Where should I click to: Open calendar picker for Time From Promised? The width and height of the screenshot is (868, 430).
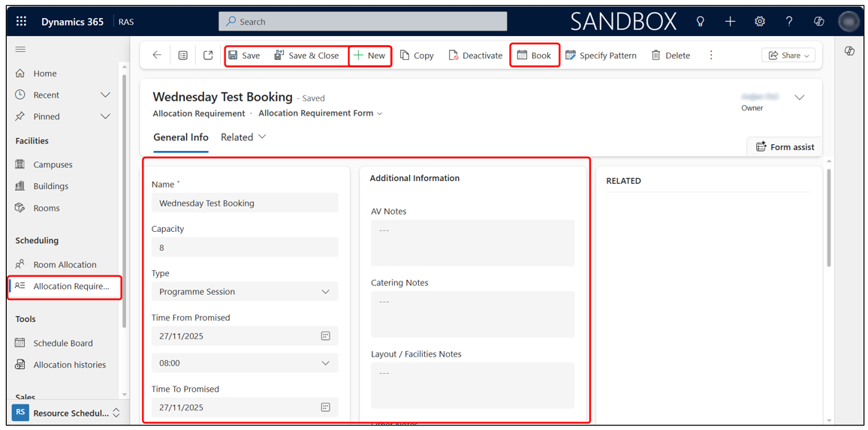(325, 336)
